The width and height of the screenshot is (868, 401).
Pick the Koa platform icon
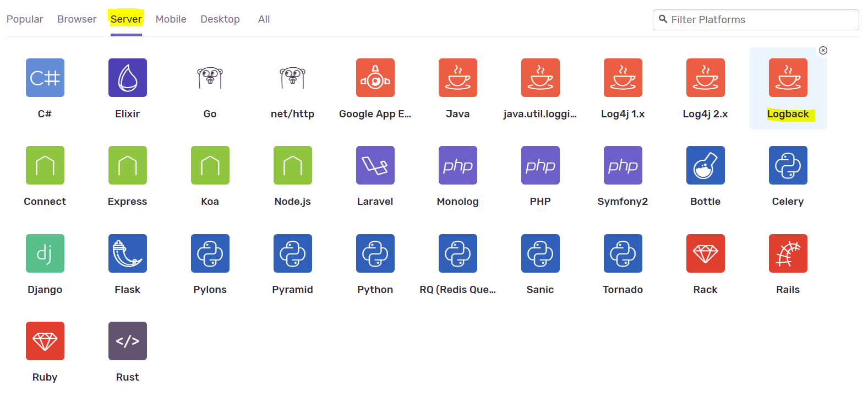point(210,165)
